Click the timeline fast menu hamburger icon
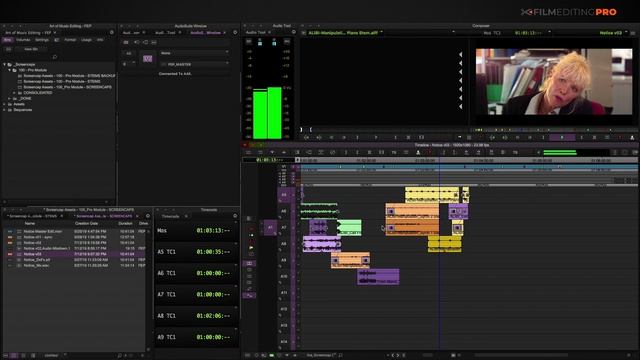Screen dimensions: 640x360 coord(248,153)
